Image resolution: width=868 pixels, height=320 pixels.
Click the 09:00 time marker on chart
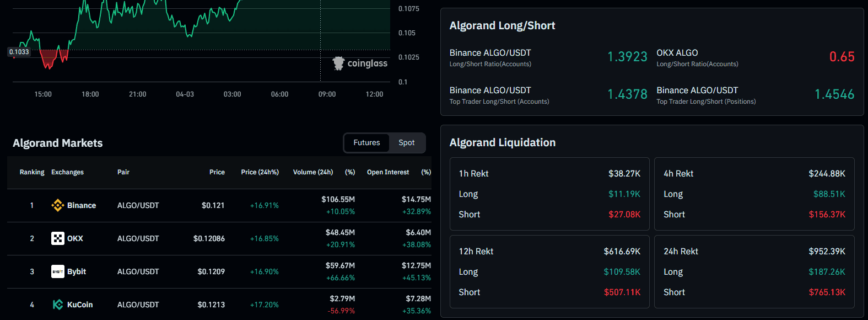pyautogui.click(x=327, y=94)
